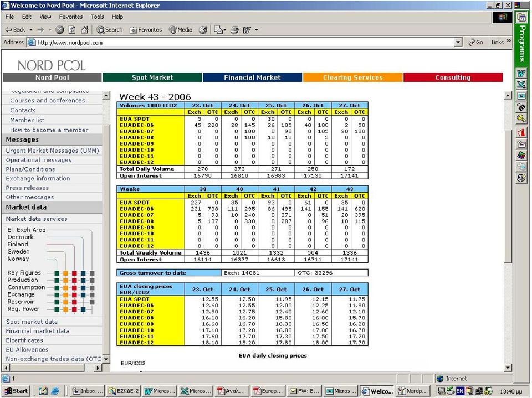This screenshot has width=532, height=398.
Task: Open the Favorites menu
Action: pos(70,17)
